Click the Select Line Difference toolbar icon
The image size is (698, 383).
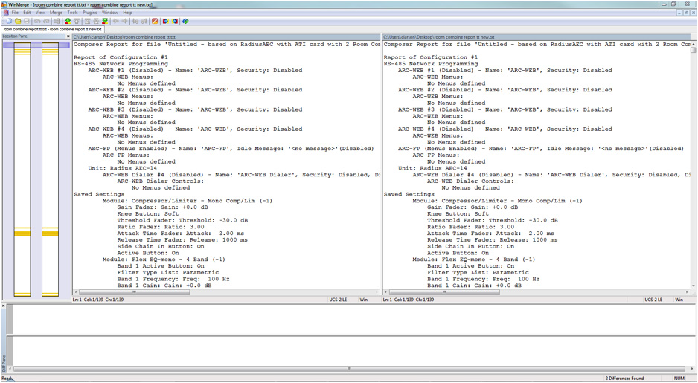pyautogui.click(x=57, y=21)
